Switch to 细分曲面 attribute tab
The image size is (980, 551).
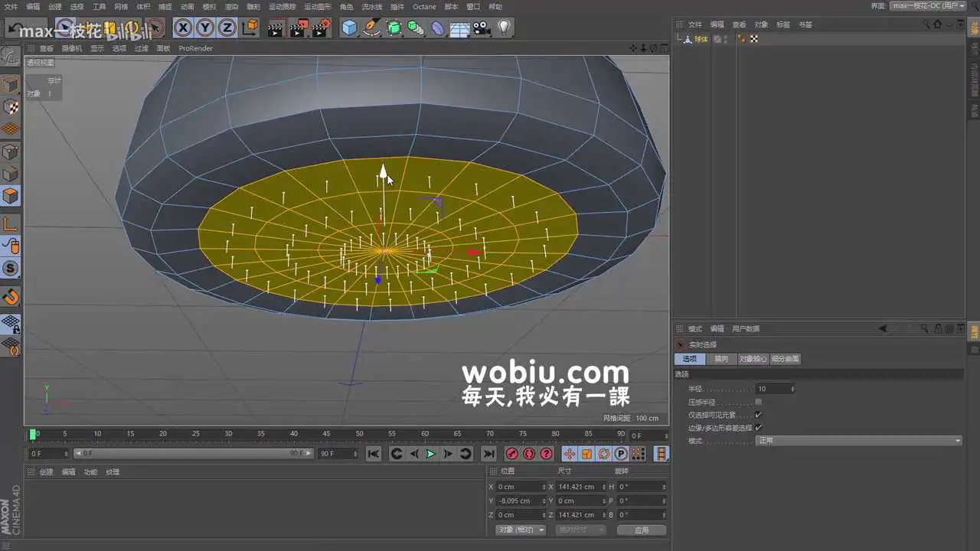click(785, 359)
